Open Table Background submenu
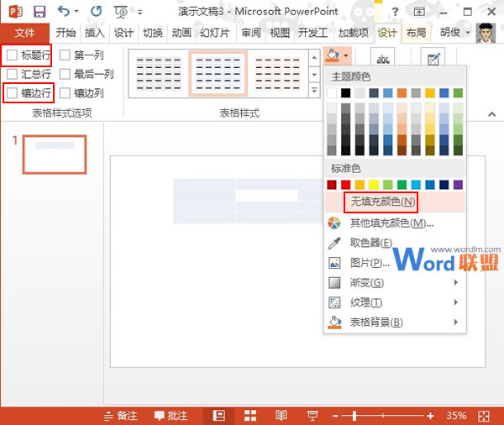 (x=395, y=323)
